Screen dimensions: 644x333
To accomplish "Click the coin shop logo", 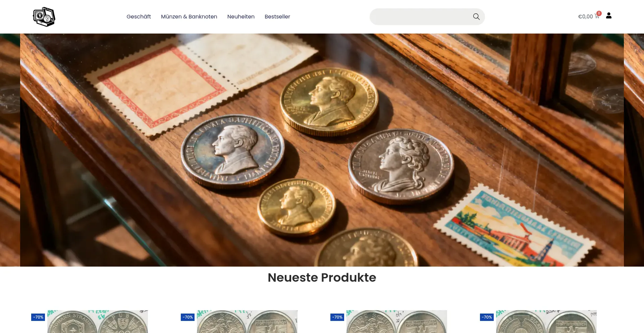I will click(44, 17).
